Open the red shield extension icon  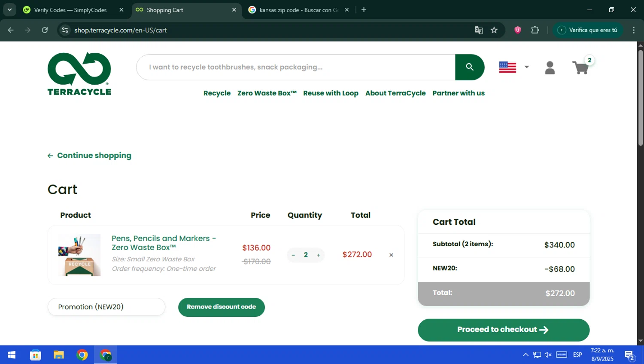[518, 30]
